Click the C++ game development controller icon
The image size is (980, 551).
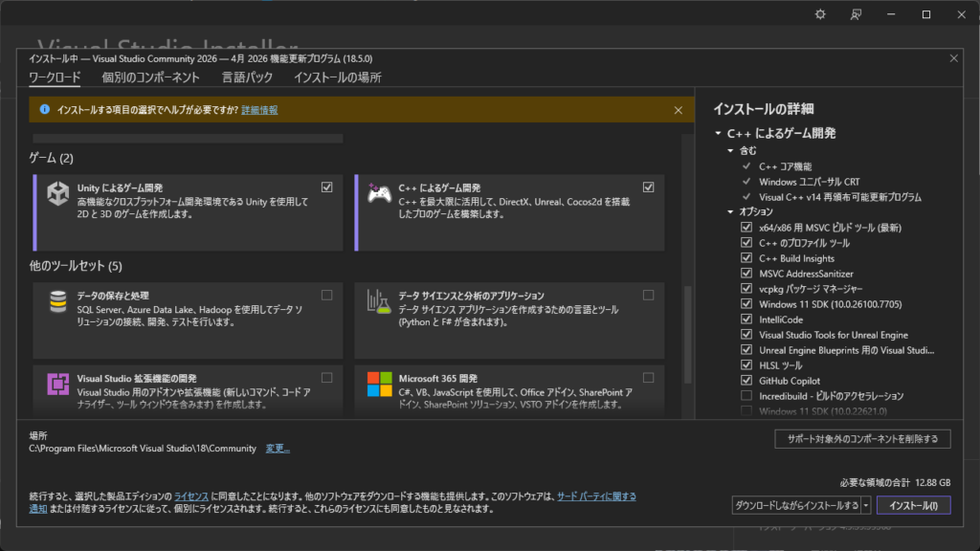(379, 194)
